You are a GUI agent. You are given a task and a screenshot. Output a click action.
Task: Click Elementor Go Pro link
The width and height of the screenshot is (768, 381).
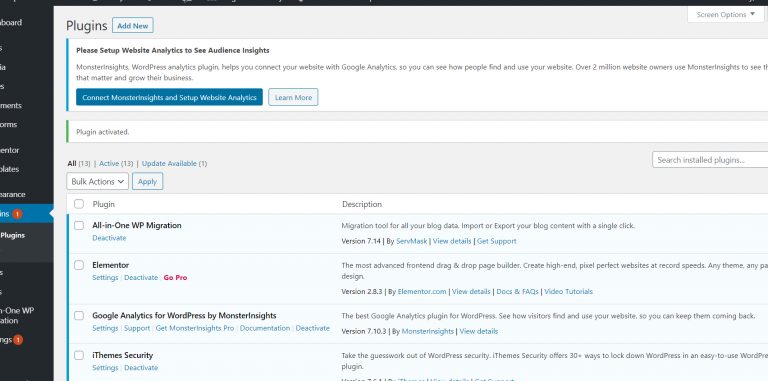point(175,278)
